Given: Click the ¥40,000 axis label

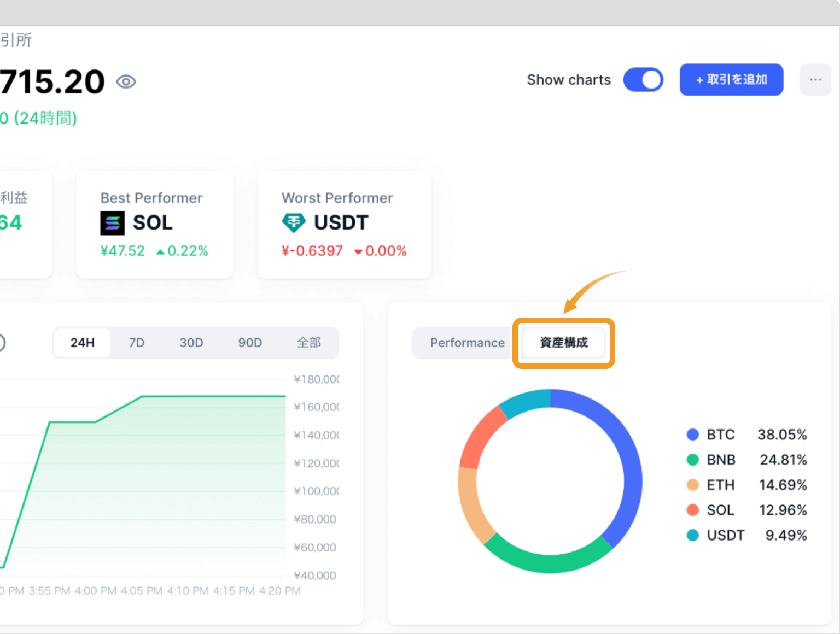Looking at the screenshot, I should click(x=315, y=576).
